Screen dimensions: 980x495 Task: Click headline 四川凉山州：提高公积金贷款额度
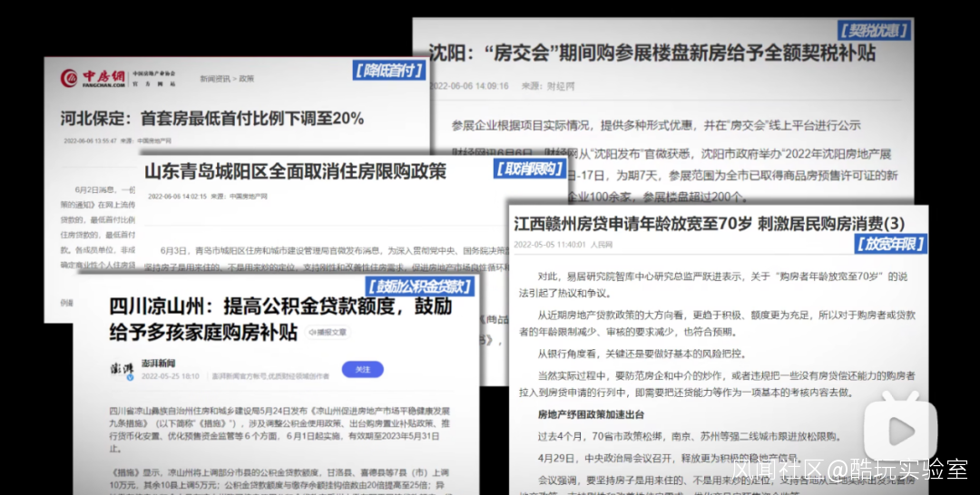coord(280,306)
